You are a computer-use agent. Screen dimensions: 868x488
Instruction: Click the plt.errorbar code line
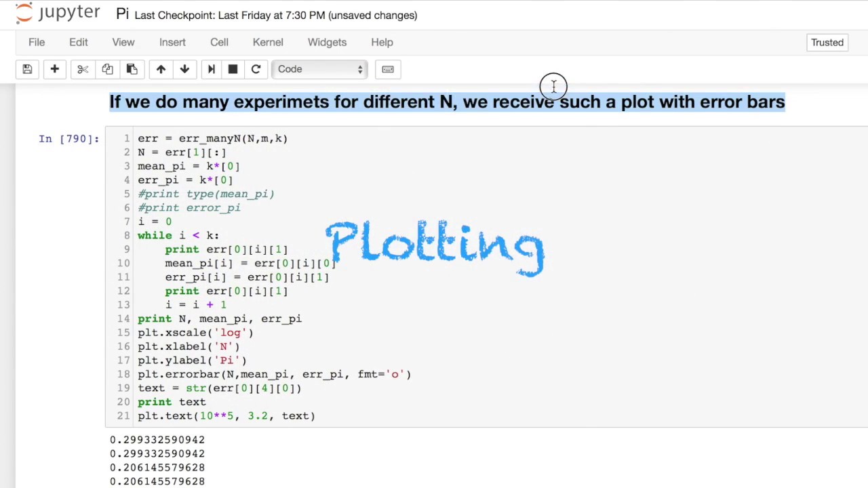click(x=274, y=374)
